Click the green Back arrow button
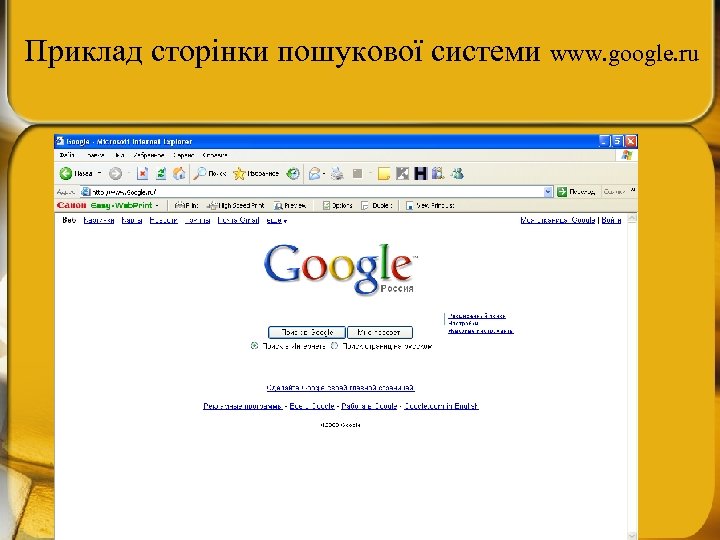The width and height of the screenshot is (720, 540). click(x=66, y=174)
